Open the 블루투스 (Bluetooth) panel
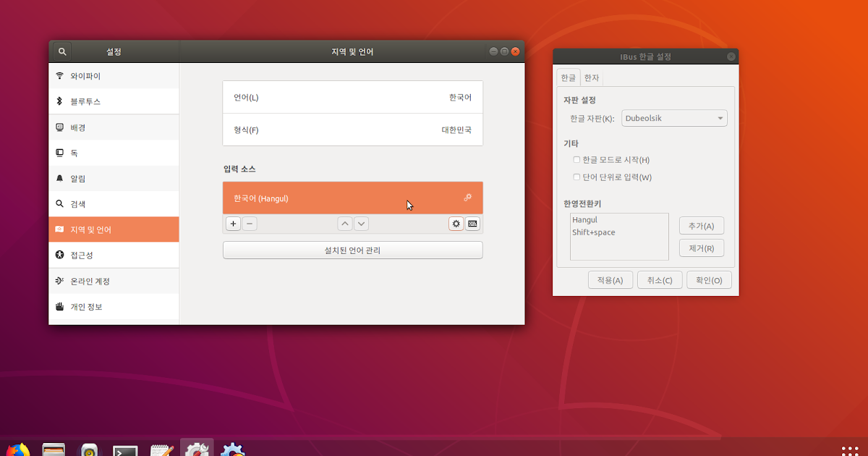 114,101
